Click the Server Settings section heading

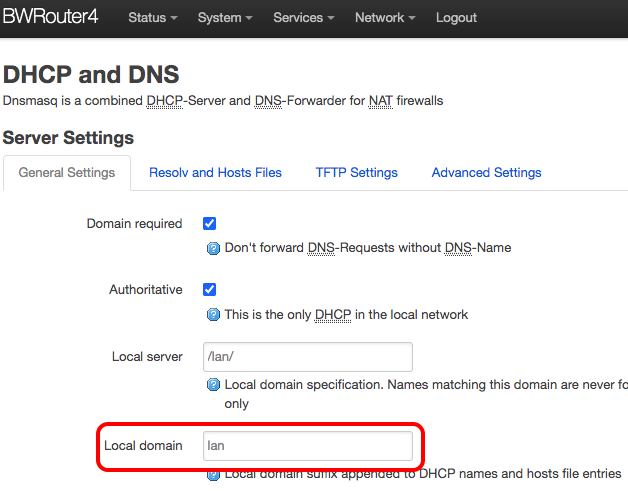68,138
